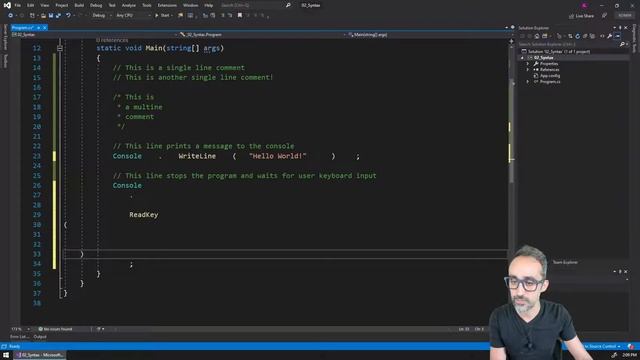Click the Navigate Backward icon
Image resolution: width=640 pixels, height=360 pixels.
(x=11, y=16)
